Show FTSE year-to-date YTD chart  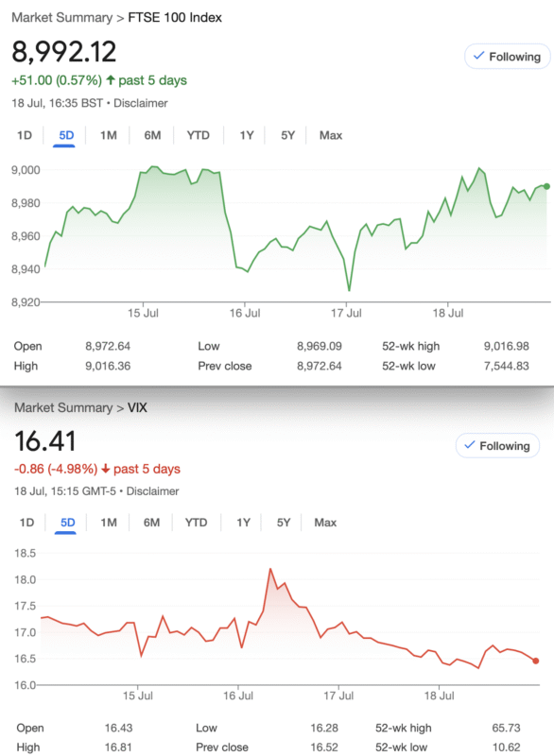(x=199, y=135)
